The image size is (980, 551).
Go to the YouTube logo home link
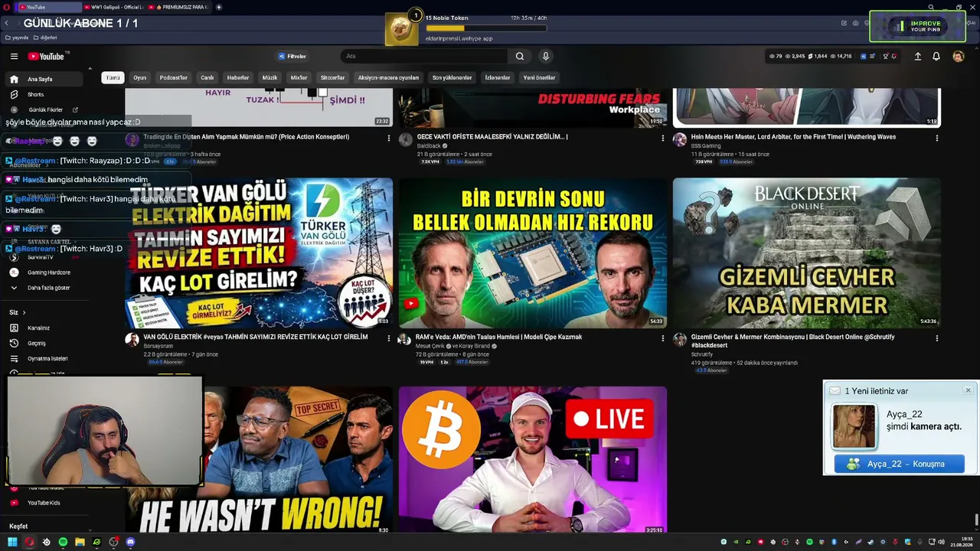tap(47, 56)
